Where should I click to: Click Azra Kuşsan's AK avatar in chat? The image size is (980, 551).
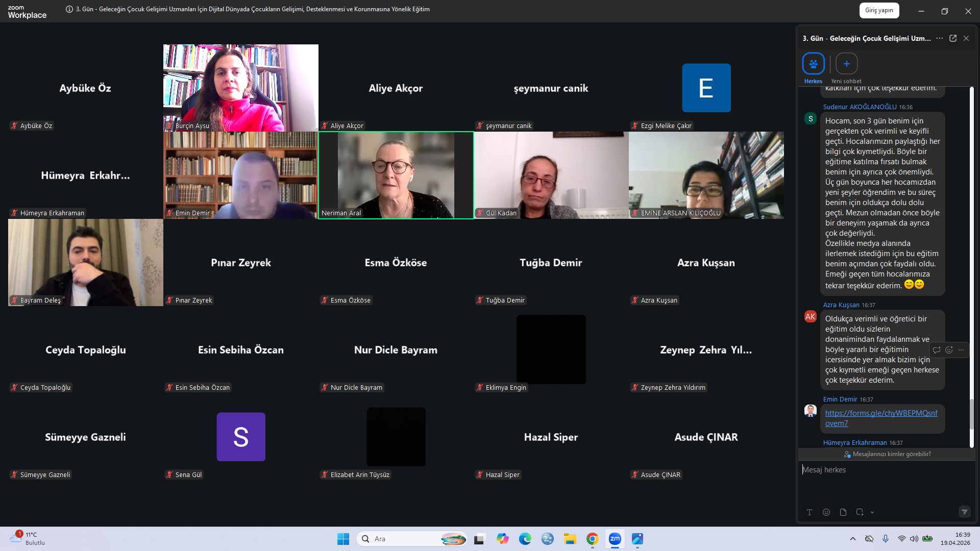[x=811, y=316]
